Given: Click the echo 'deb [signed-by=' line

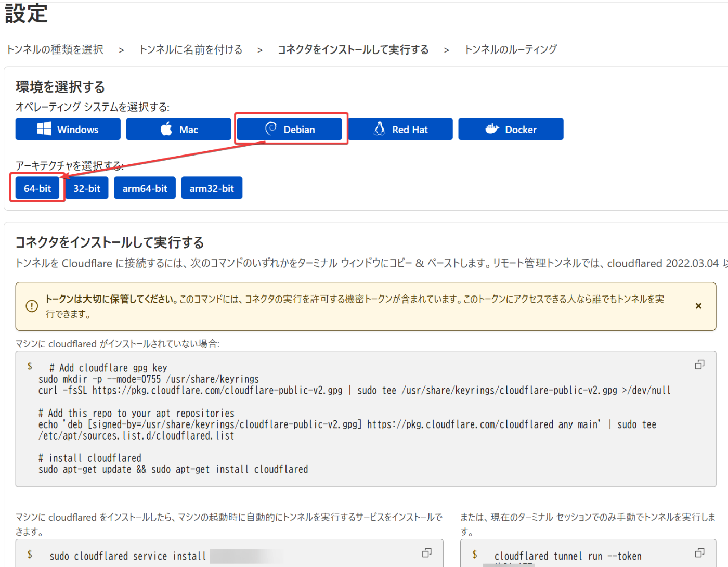Looking at the screenshot, I should pyautogui.click(x=347, y=424).
